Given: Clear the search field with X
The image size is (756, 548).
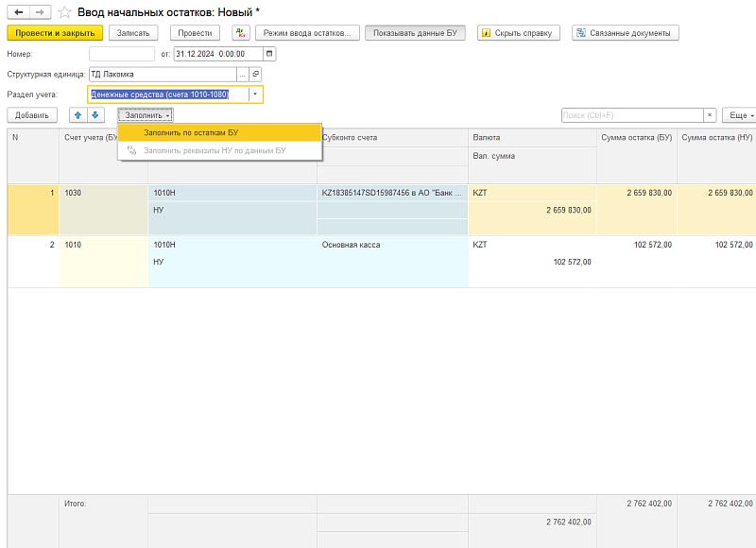Looking at the screenshot, I should [709, 115].
